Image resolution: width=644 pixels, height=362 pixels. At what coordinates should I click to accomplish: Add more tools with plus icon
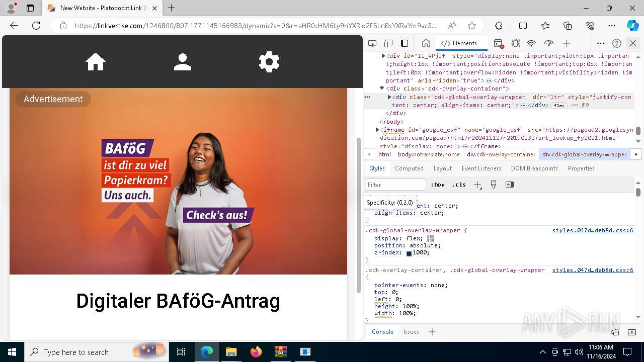point(567,43)
